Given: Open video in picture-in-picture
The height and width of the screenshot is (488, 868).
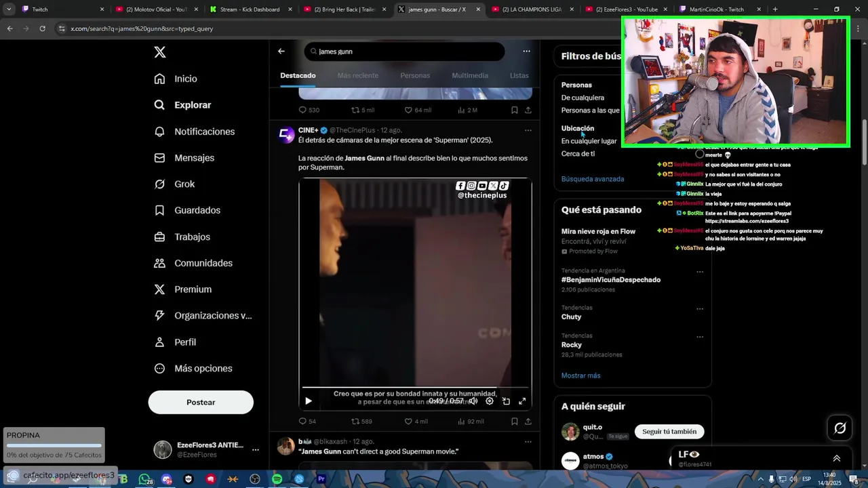Looking at the screenshot, I should [506, 401].
